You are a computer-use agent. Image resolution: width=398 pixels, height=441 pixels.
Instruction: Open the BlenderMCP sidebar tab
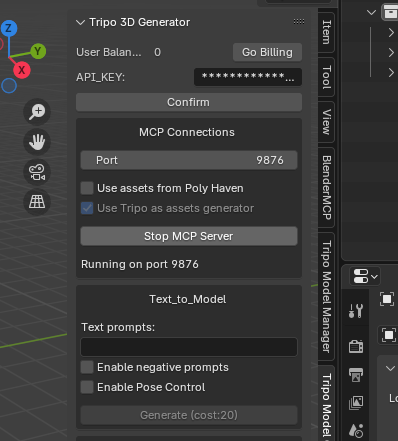[326, 187]
